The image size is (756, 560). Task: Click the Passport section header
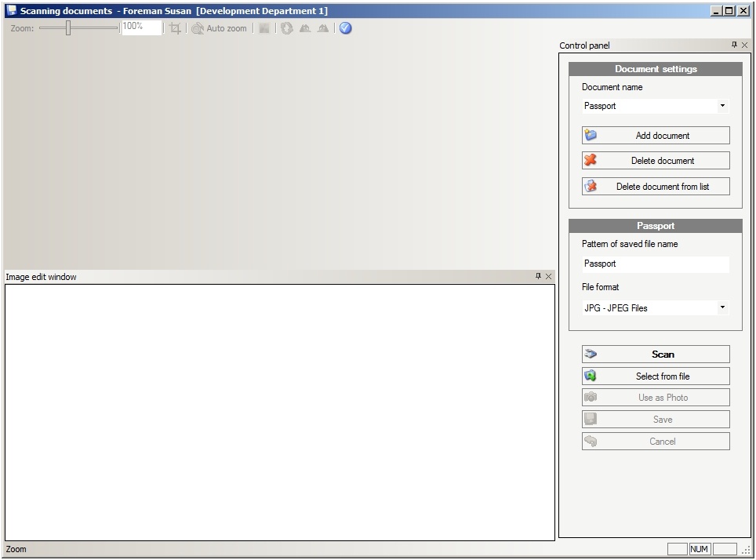pyautogui.click(x=656, y=226)
